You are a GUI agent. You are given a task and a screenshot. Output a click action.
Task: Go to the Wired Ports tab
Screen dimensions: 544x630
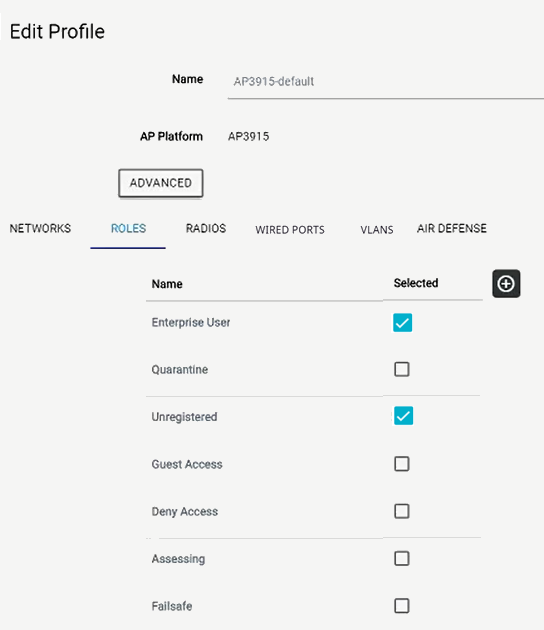point(290,230)
